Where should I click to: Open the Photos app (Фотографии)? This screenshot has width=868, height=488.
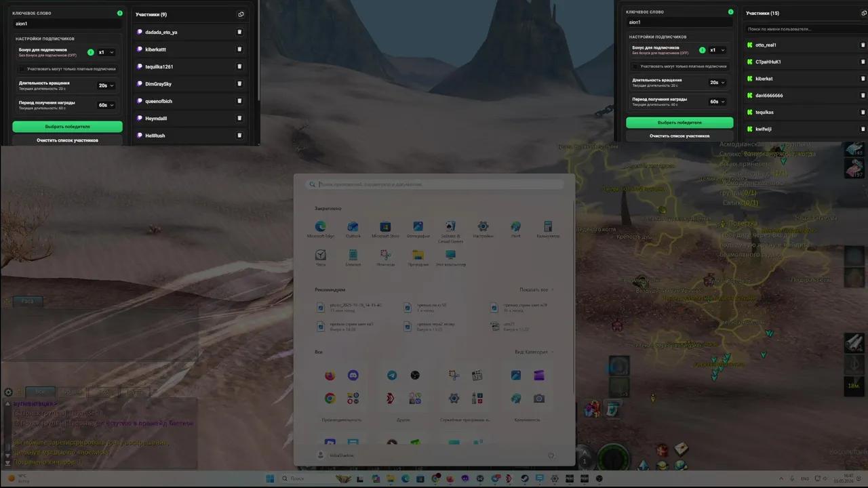click(418, 229)
